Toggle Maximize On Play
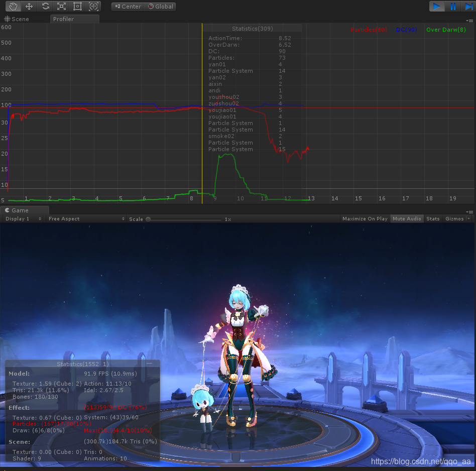The height and width of the screenshot is (471, 476). [365, 218]
